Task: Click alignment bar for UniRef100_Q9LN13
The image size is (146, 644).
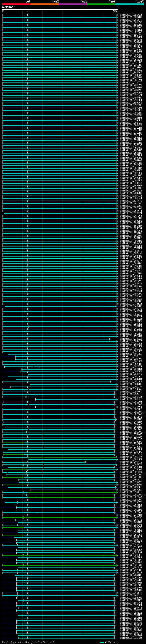Action: [60, 15]
